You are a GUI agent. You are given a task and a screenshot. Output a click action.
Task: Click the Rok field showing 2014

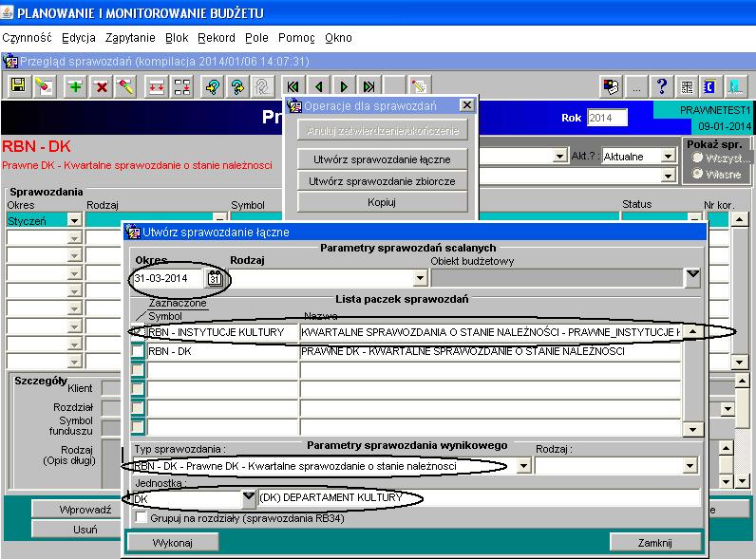point(607,118)
